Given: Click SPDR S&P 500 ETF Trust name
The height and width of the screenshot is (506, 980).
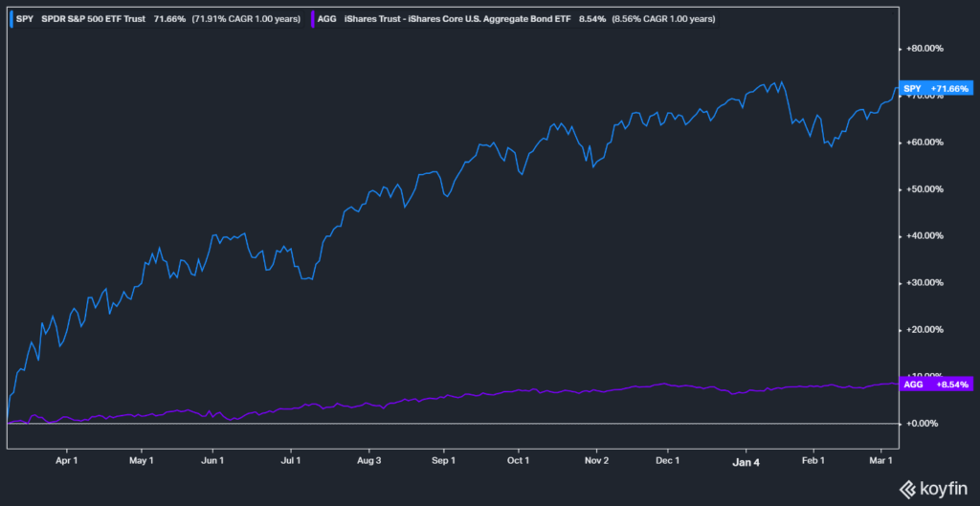Looking at the screenshot, I should tap(94, 19).
